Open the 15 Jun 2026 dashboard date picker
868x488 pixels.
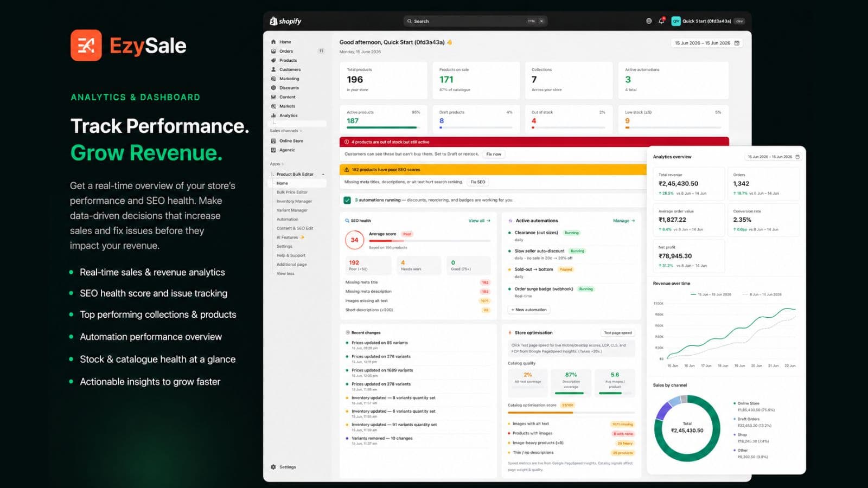tap(707, 43)
